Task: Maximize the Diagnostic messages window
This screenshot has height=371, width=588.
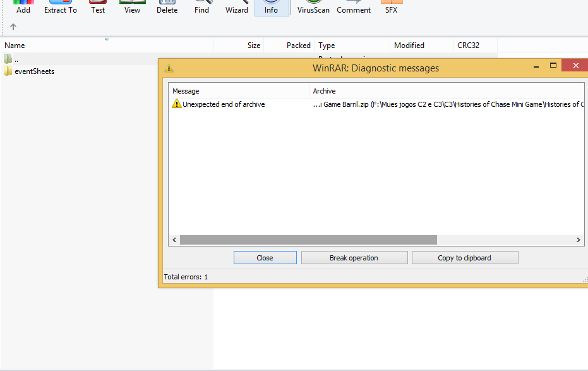Action: coord(553,66)
